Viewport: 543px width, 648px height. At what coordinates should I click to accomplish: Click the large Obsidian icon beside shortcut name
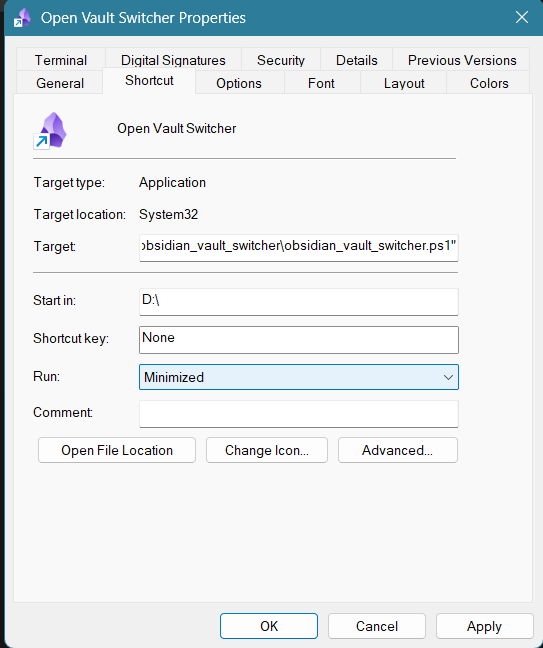(50, 131)
